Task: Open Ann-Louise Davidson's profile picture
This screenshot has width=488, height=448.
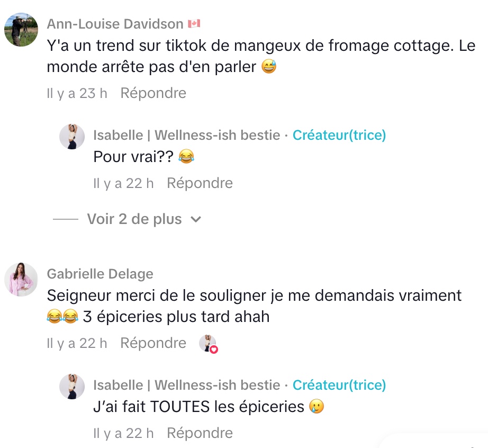Action: click(x=21, y=30)
